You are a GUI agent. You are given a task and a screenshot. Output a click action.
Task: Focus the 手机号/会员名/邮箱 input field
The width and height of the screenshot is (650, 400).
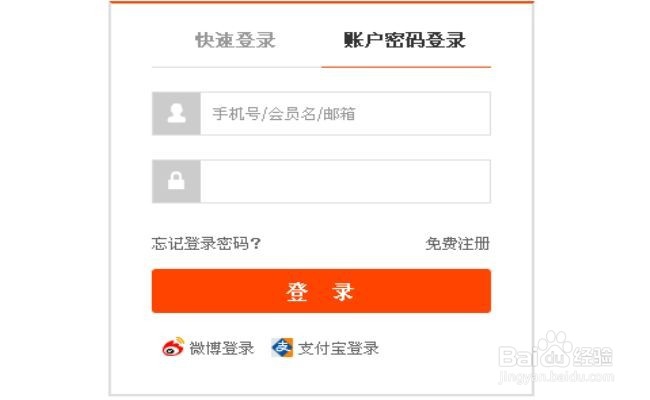click(345, 113)
